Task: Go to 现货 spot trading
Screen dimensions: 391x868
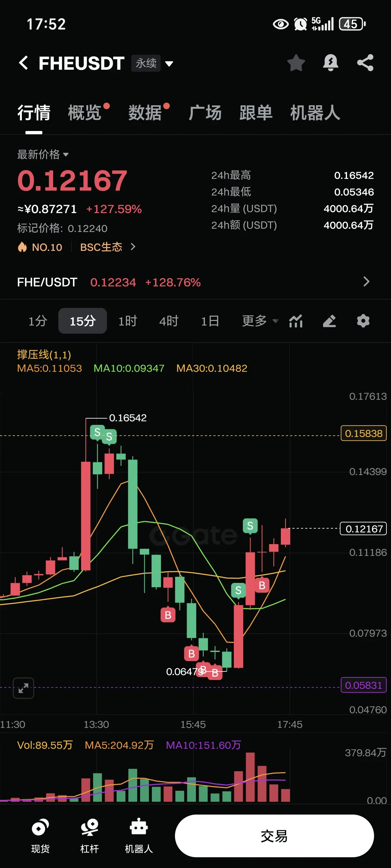Action: (x=40, y=836)
